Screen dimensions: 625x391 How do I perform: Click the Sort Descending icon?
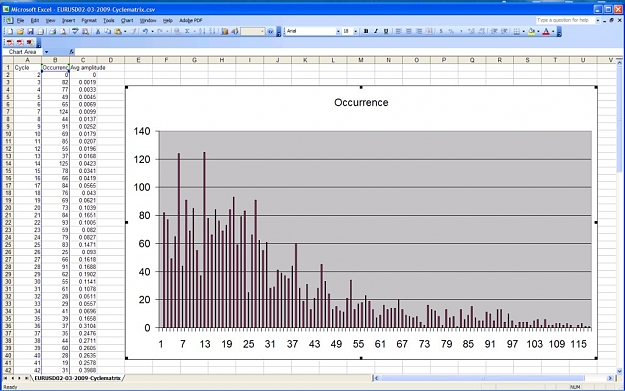click(212, 31)
